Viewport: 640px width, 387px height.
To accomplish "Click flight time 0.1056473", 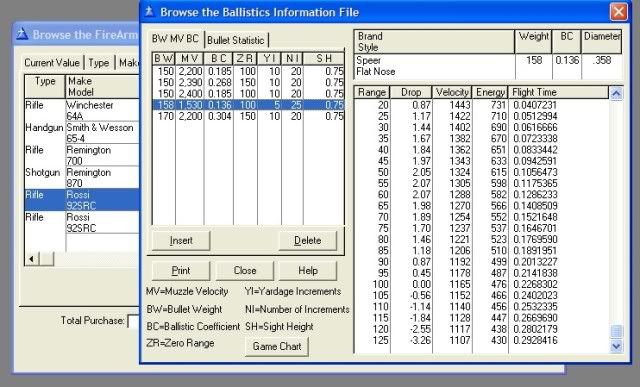I will pos(535,172).
